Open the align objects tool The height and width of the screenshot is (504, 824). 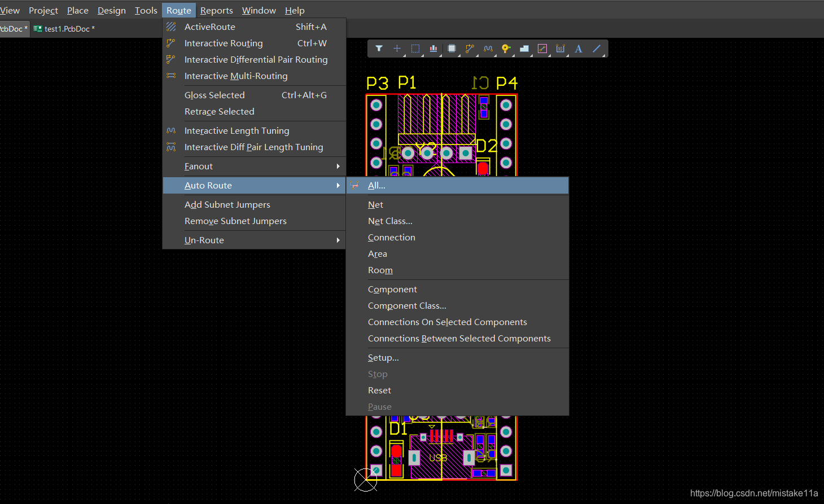(x=433, y=49)
